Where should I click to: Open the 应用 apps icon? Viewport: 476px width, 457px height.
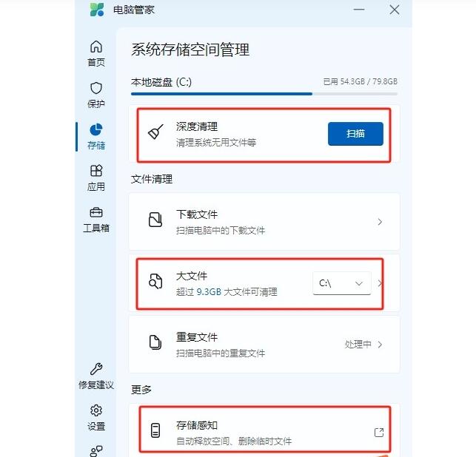pyautogui.click(x=96, y=171)
